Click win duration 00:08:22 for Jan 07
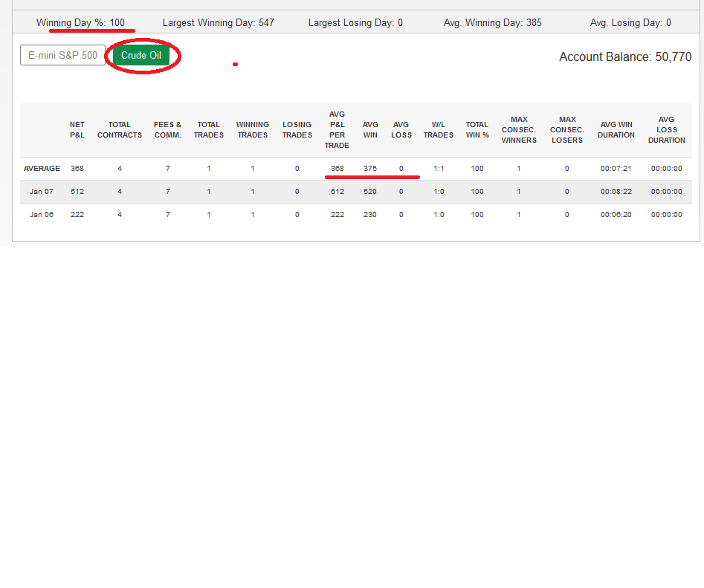Viewport: 704px width, 588px height. pos(616,191)
